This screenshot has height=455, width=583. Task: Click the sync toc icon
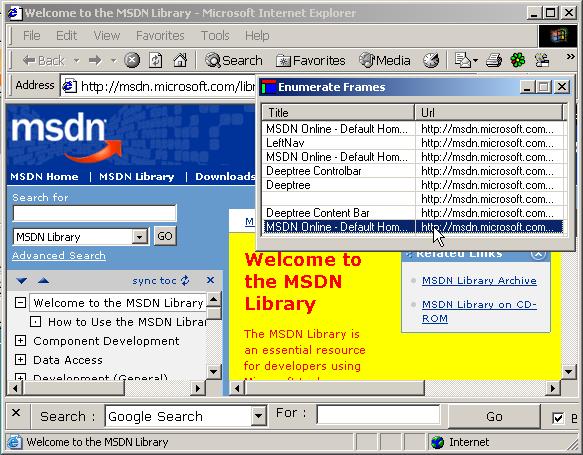(185, 280)
